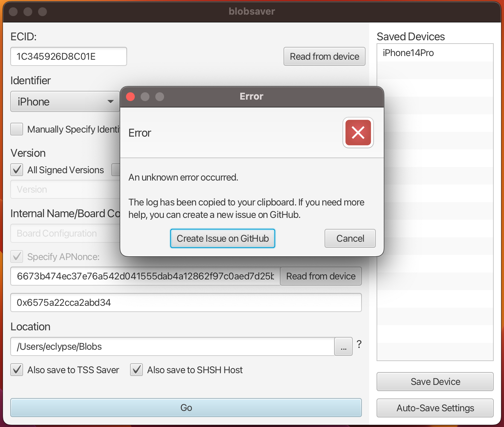Screen dimensions: 504x427
Task: Click the Location path field
Action: coord(172,346)
